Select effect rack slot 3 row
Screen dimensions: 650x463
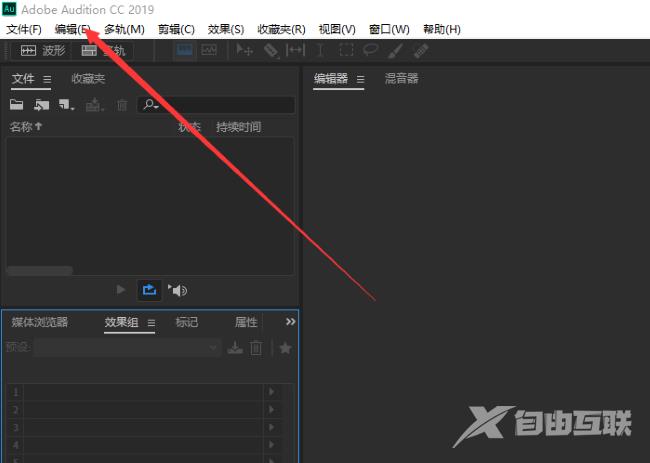pyautogui.click(x=143, y=427)
